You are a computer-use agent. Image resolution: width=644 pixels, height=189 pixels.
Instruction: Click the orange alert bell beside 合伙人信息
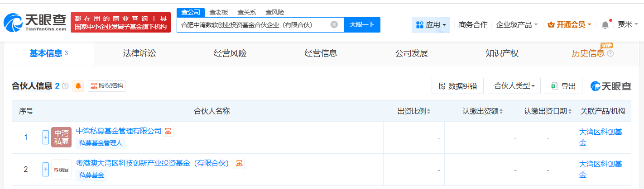click(x=78, y=86)
